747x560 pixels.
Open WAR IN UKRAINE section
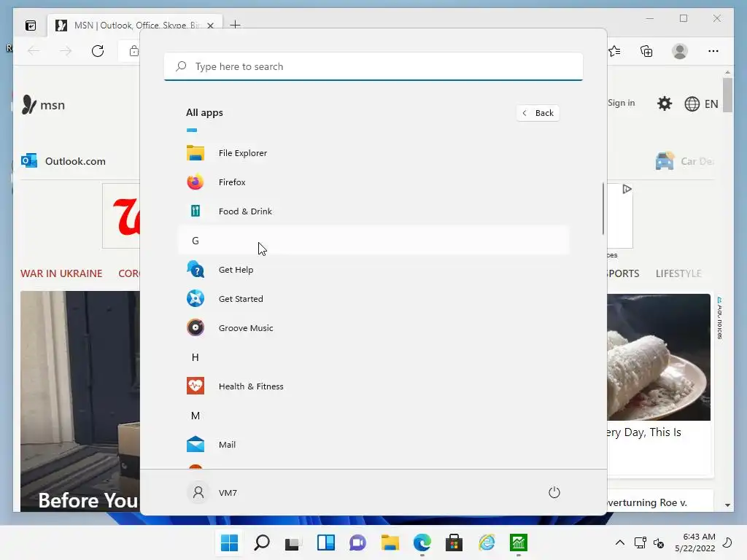point(61,273)
